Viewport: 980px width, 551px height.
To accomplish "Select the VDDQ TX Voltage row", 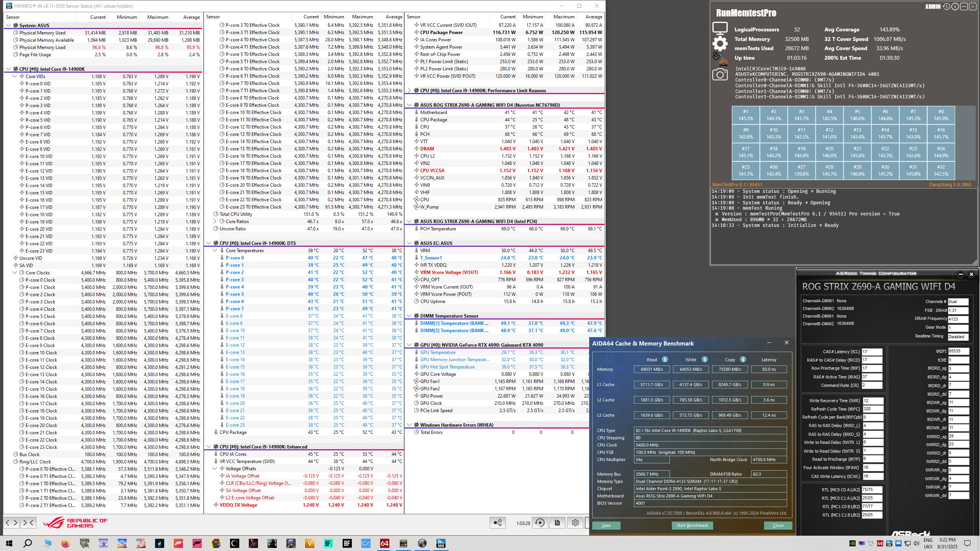I will click(x=305, y=505).
